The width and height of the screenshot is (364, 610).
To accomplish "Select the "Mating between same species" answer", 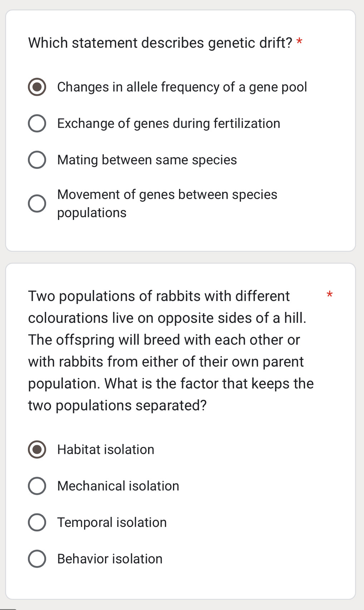I will click(x=37, y=160).
